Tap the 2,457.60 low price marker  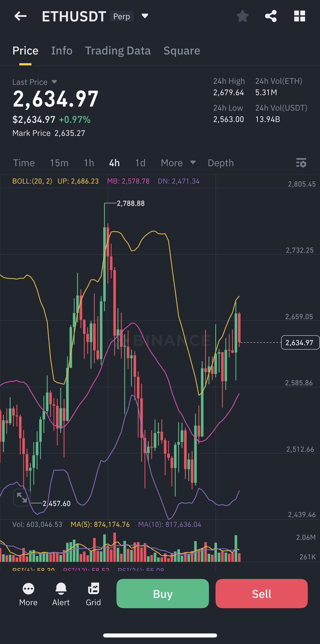click(x=56, y=503)
